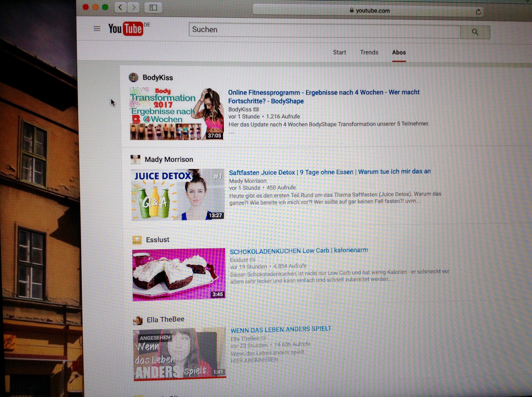
Task: Reload the page with the refresh icon
Action: 478,11
